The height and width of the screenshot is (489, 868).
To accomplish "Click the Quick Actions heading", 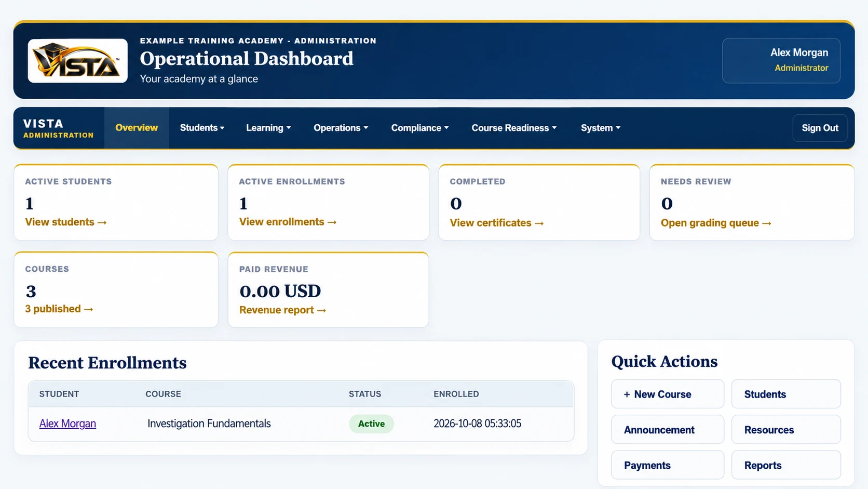I will point(664,362).
